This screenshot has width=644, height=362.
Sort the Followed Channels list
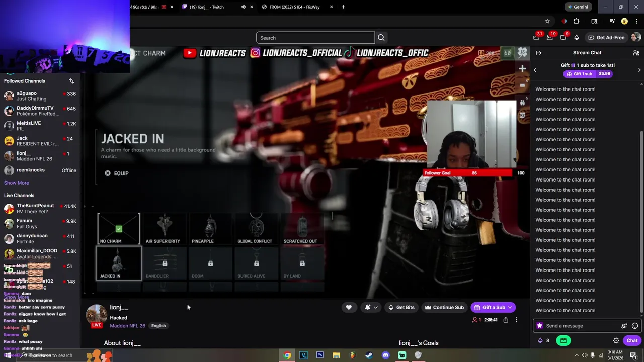click(x=71, y=81)
